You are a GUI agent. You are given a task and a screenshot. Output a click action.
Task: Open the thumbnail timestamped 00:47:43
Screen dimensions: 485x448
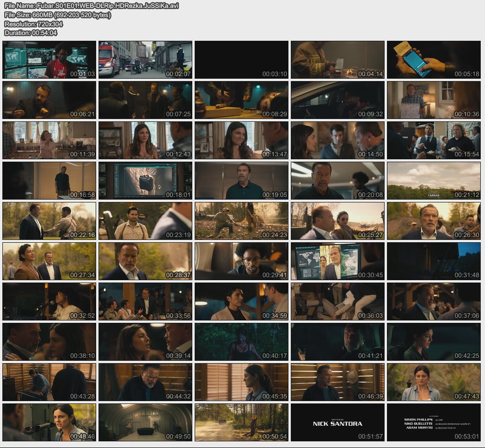(x=434, y=382)
